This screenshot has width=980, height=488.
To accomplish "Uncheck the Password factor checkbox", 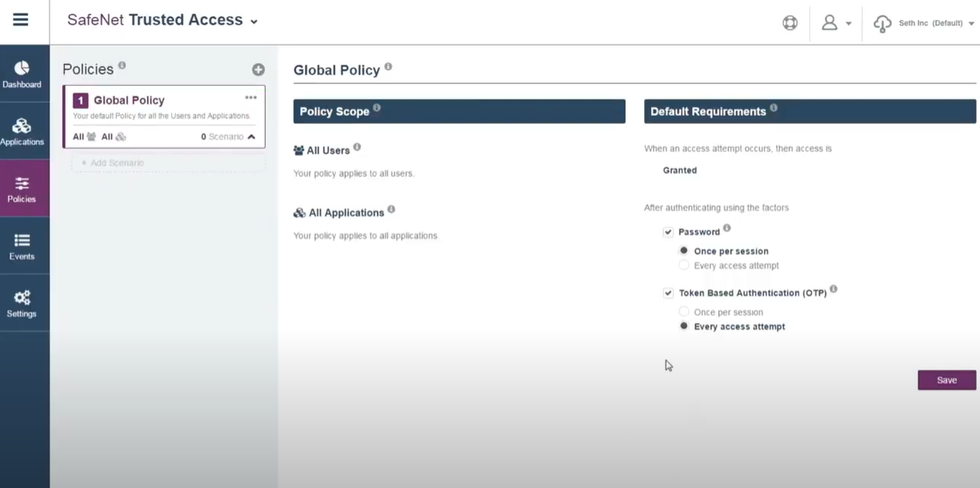I will 668,232.
